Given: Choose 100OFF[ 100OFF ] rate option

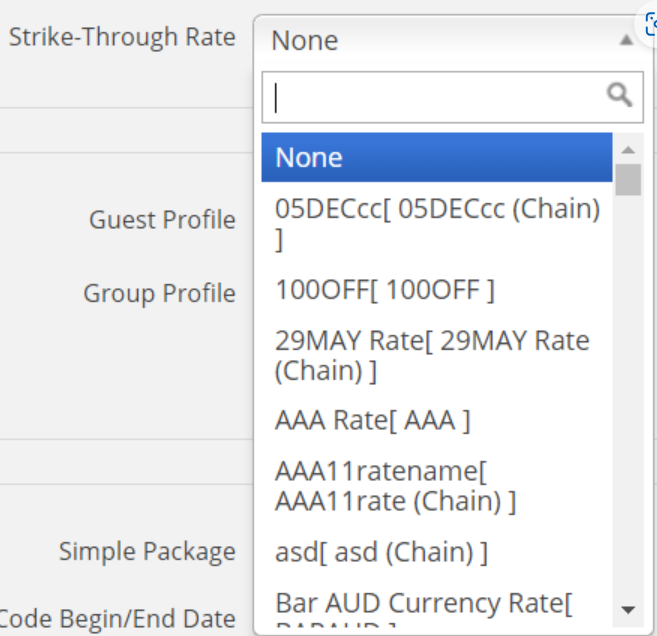Looking at the screenshot, I should (x=437, y=290).
